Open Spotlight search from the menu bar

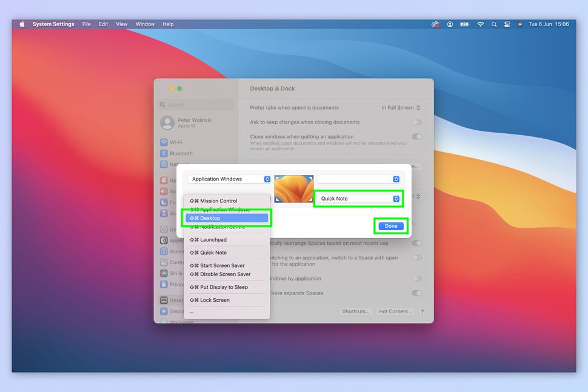click(493, 24)
